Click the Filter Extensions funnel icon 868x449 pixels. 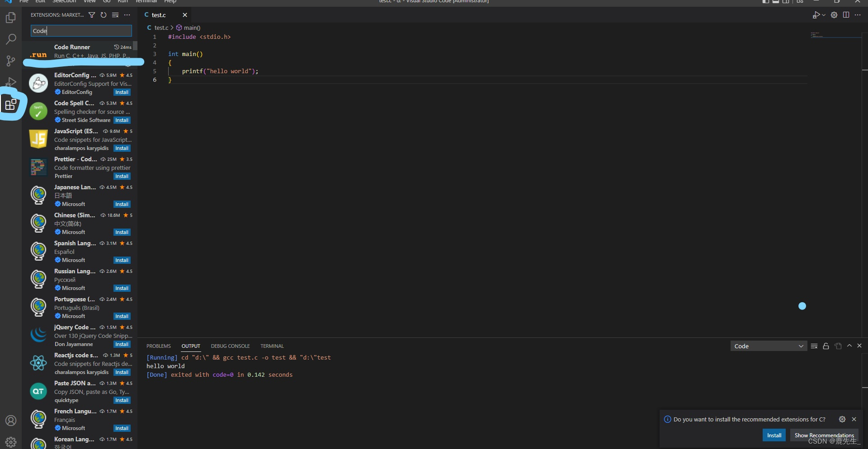click(92, 15)
